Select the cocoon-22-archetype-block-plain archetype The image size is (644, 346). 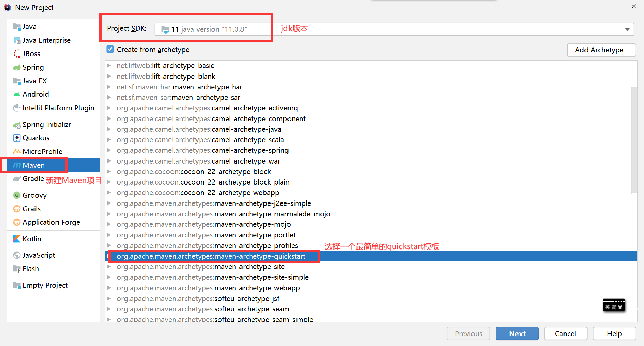[371, 182]
